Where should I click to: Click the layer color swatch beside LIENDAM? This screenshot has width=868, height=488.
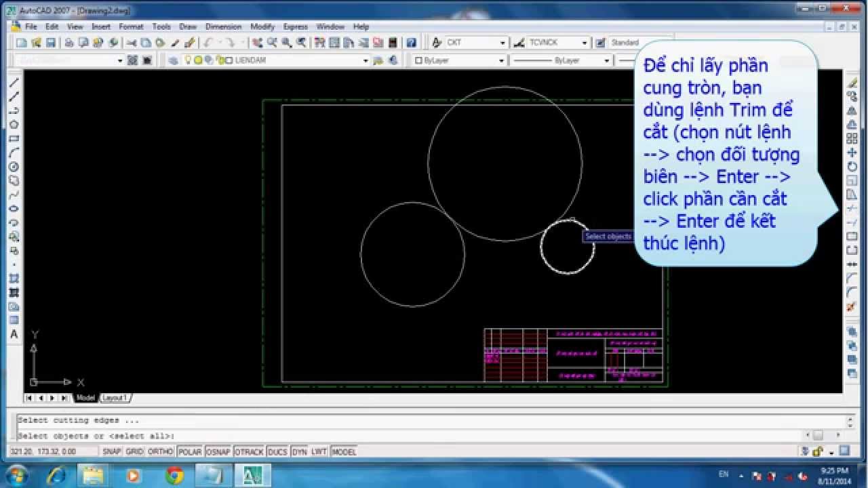click(x=229, y=60)
